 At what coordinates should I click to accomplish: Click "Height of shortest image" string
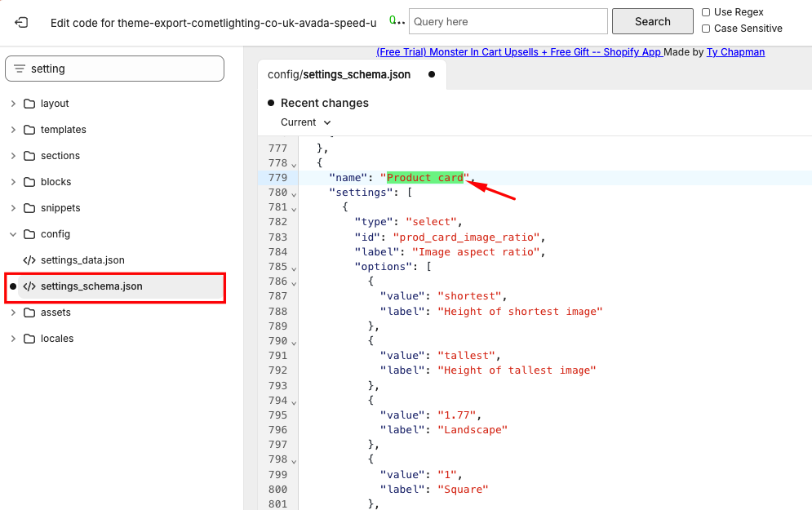(x=520, y=311)
